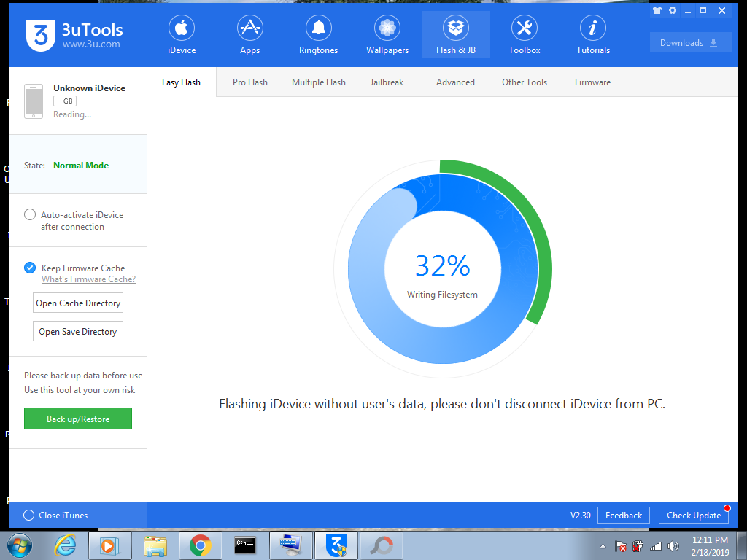Screen dimensions: 747x560
Task: Open network signal tray icon
Action: tap(656, 546)
